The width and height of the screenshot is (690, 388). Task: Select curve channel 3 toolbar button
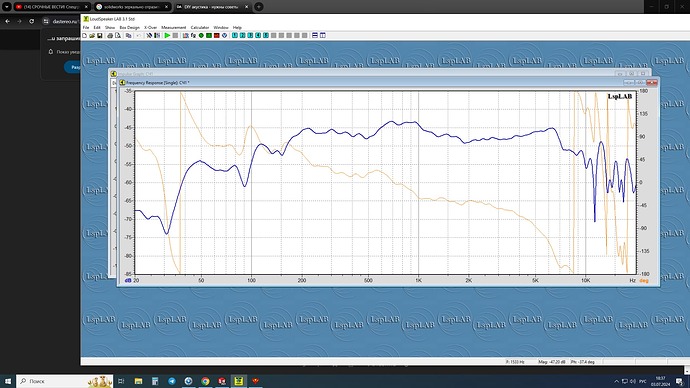pos(250,35)
